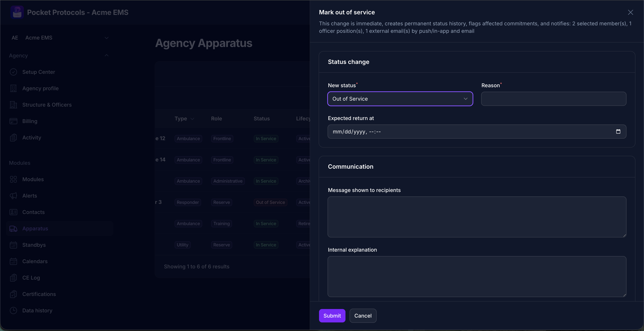Click 'Showing 1 to 6 of 6 results'
This screenshot has width=644, height=331.
197,267
